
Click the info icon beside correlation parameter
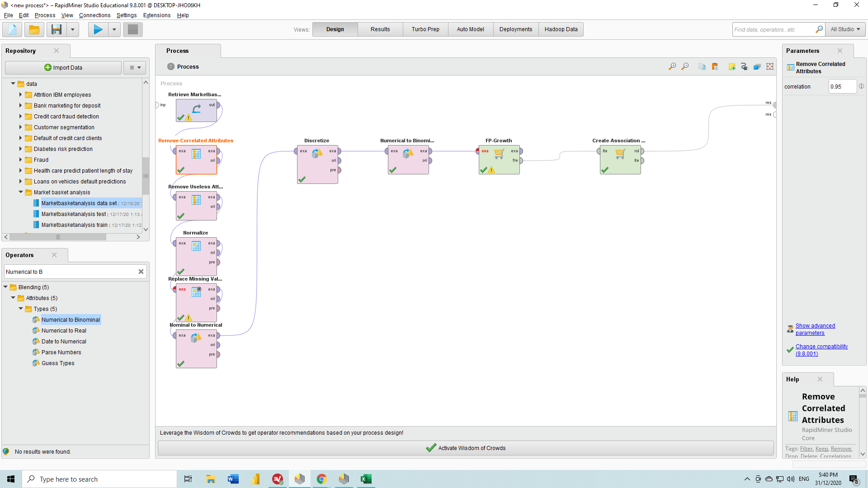pyautogui.click(x=861, y=86)
